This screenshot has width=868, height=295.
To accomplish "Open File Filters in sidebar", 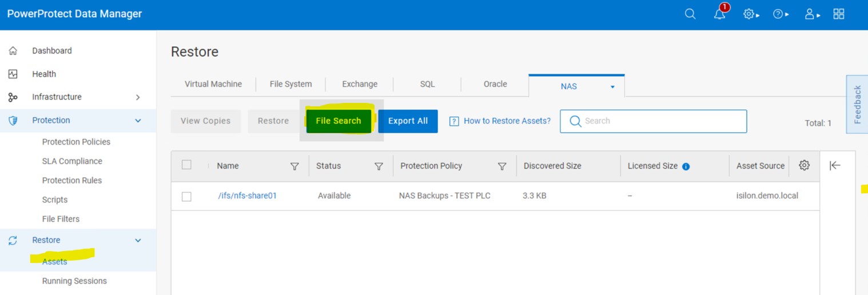I will click(61, 219).
